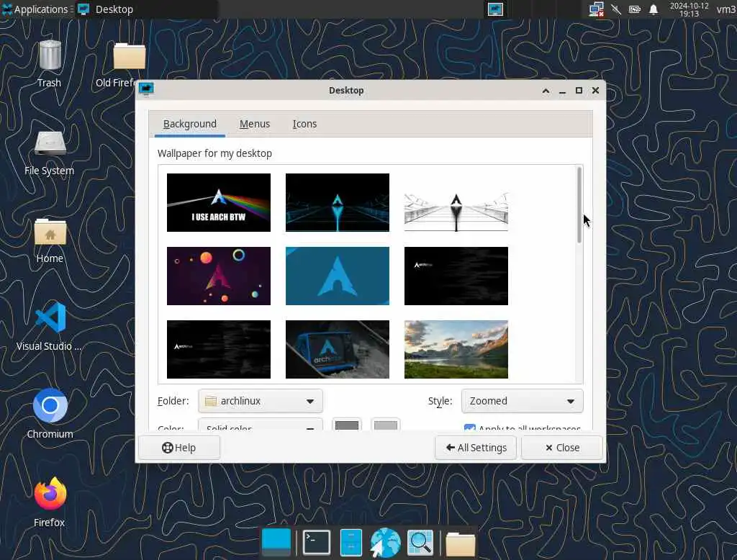Viewport: 737px width, 560px height.
Task: Select the purple planets Arch wallpaper
Action: tap(219, 276)
